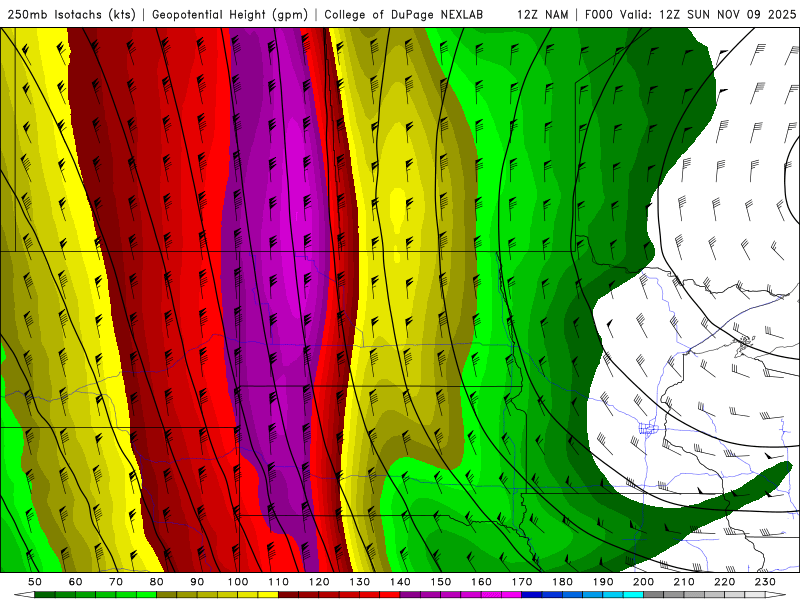Click the 90 knot color bar label

coord(197,582)
